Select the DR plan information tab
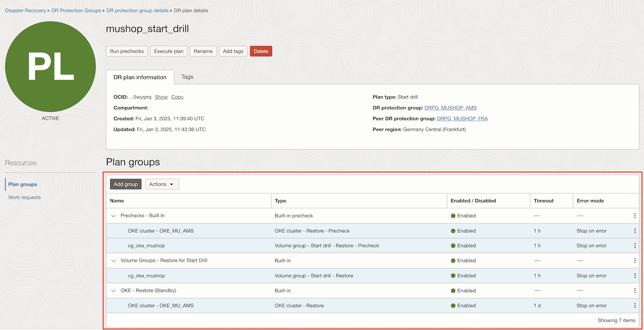This screenshot has height=330, width=644. click(140, 77)
